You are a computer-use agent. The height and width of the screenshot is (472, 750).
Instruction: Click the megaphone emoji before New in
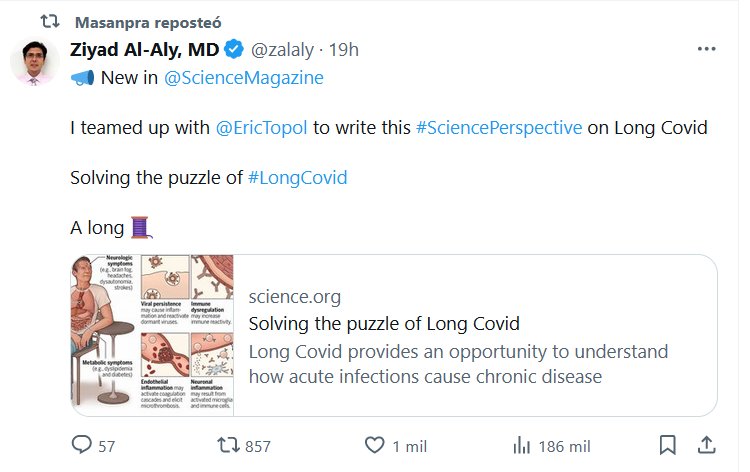[82, 78]
